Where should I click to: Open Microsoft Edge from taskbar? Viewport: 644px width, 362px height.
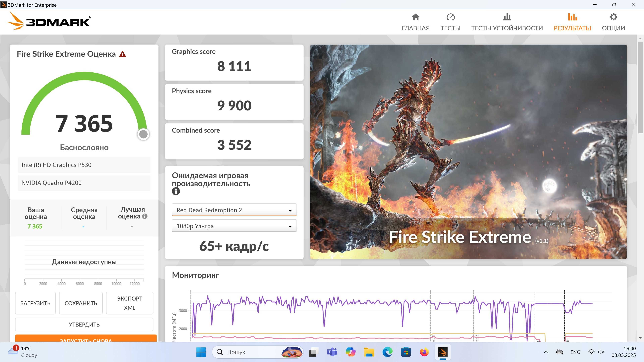coord(388,352)
